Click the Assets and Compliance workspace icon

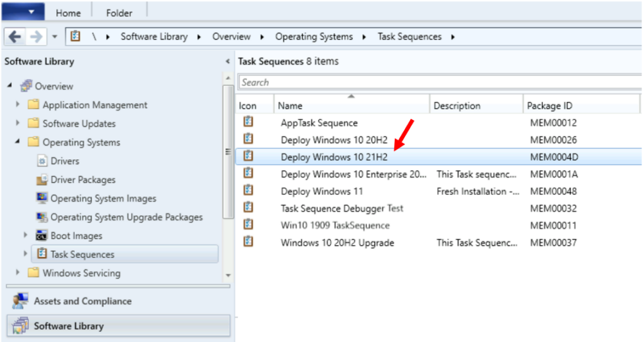(20, 301)
